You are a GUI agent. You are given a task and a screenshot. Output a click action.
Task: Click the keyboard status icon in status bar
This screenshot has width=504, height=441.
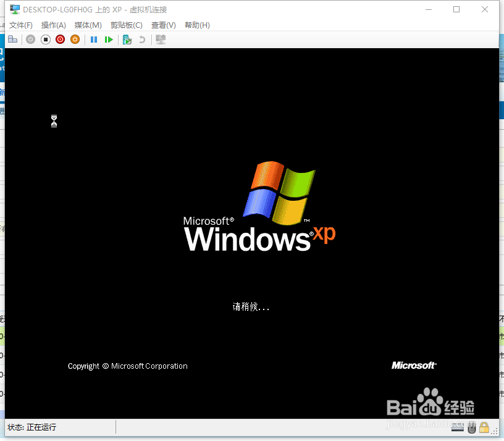(x=458, y=427)
